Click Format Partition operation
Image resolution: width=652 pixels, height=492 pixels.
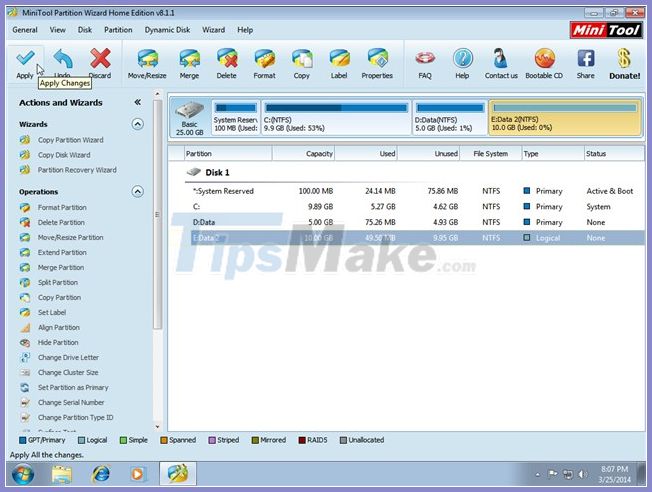pos(62,208)
